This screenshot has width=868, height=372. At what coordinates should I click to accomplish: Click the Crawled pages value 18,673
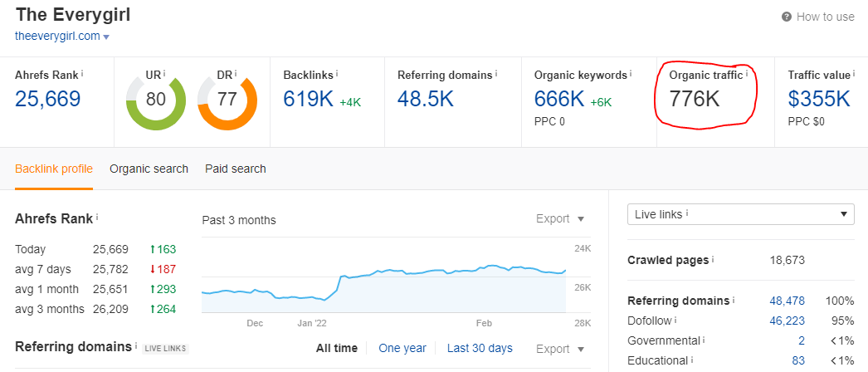pos(788,260)
